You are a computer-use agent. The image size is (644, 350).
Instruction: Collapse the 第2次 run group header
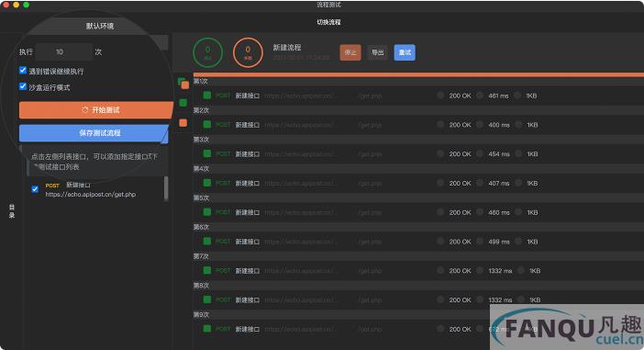pyautogui.click(x=418, y=110)
